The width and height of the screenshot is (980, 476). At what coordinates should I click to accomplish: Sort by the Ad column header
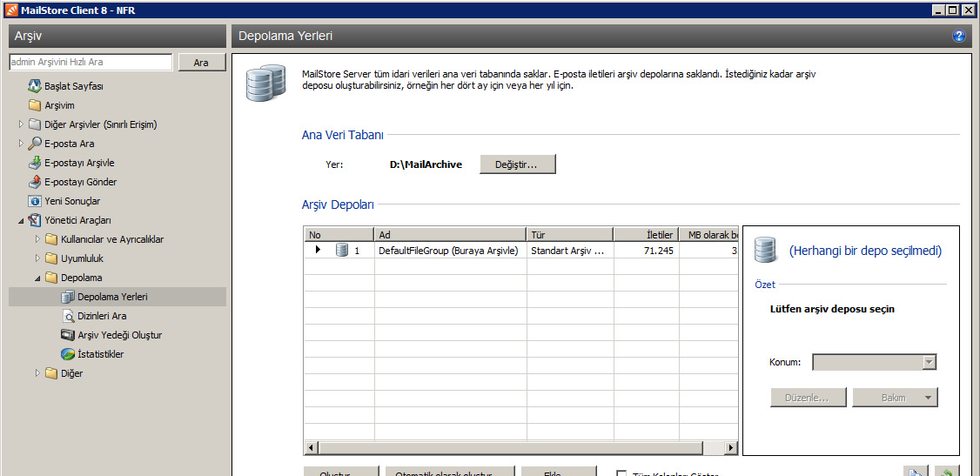(450, 235)
